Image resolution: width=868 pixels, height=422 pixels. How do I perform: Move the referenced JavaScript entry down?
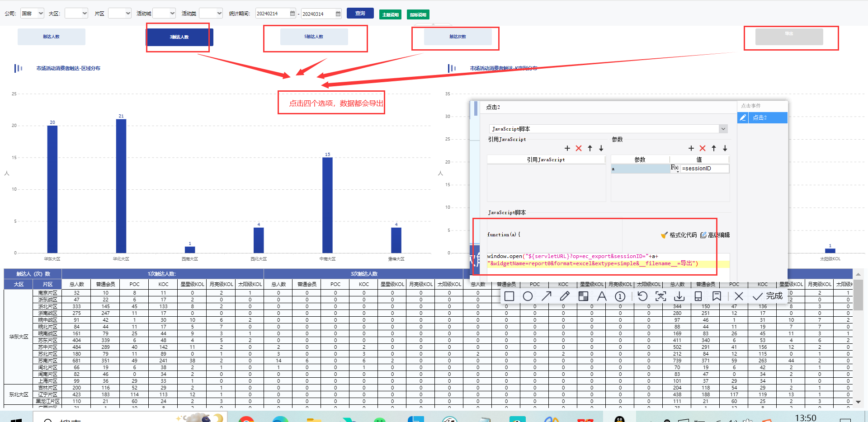click(601, 148)
